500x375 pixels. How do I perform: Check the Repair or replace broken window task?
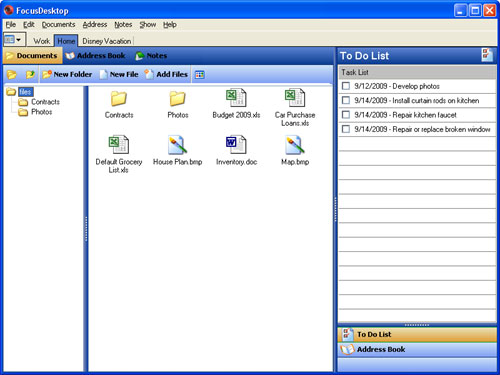[346, 129]
